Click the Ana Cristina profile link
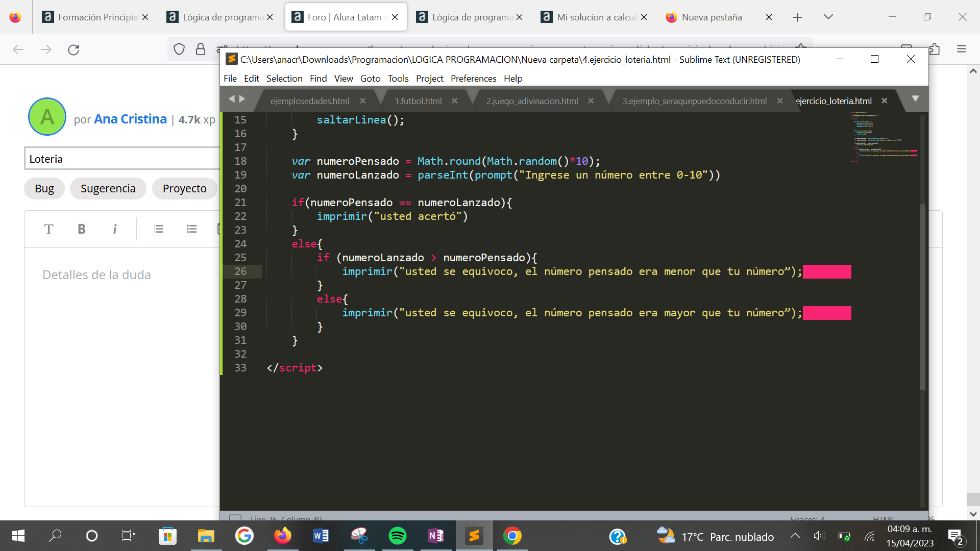The height and width of the screenshot is (551, 980). (130, 119)
